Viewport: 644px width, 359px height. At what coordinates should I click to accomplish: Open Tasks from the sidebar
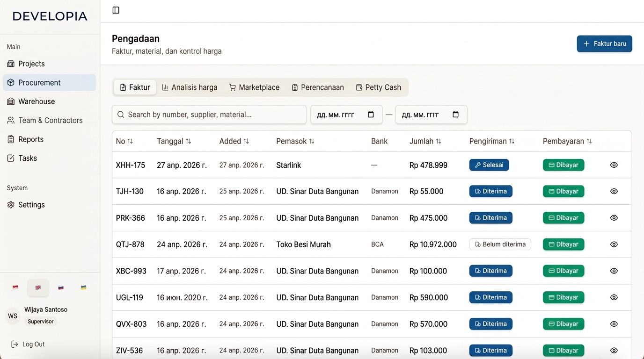pos(50,158)
